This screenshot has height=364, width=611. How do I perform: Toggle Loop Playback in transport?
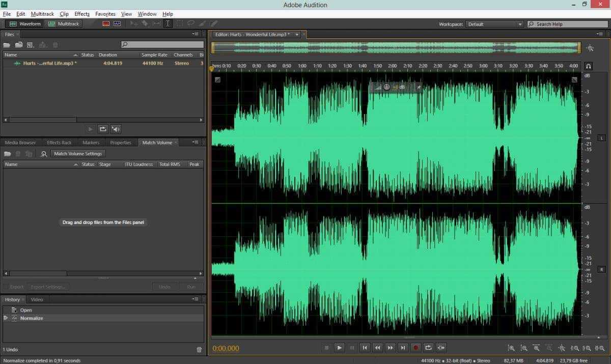point(428,348)
